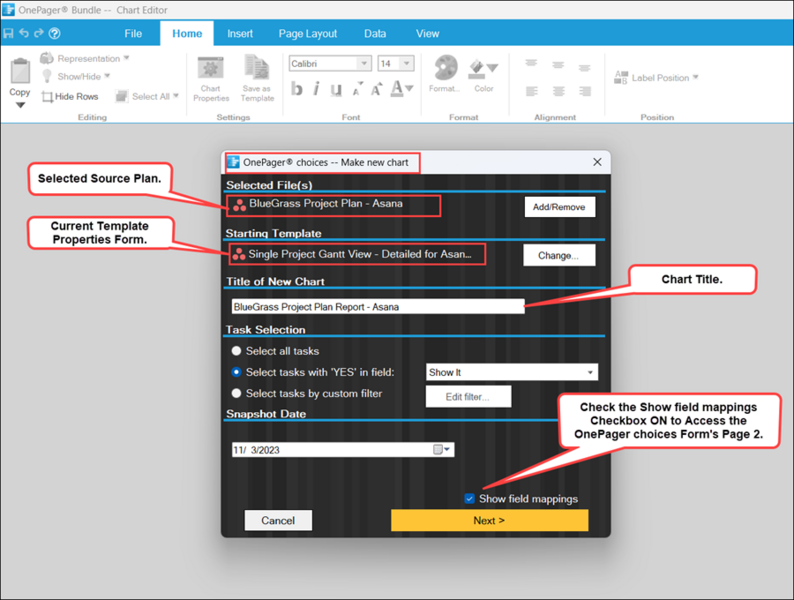Switch to the Home tab
Screen dimensions: 794x600
(187, 33)
